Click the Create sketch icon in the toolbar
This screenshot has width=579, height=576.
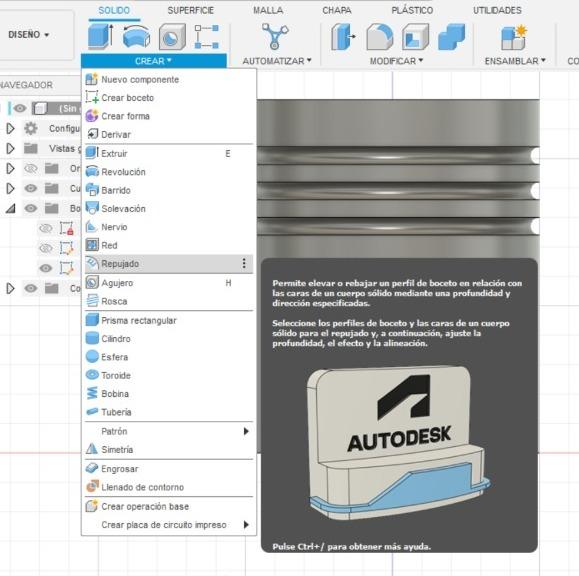(207, 37)
